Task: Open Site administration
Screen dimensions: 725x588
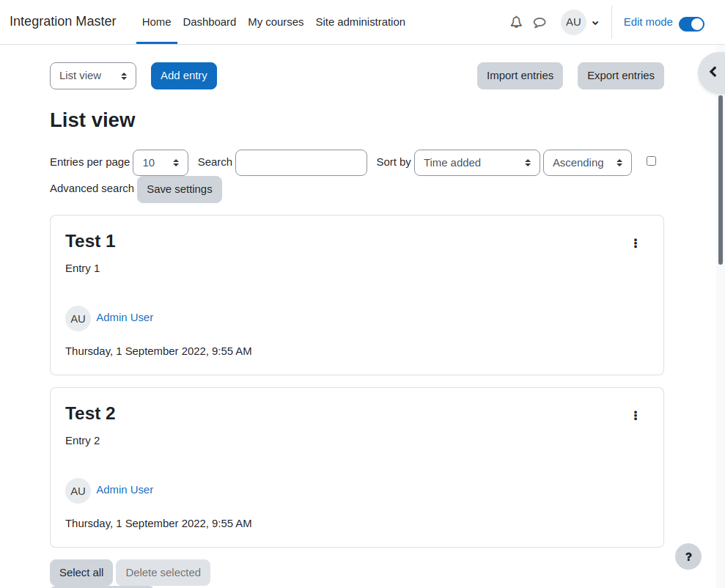Action: click(x=361, y=22)
